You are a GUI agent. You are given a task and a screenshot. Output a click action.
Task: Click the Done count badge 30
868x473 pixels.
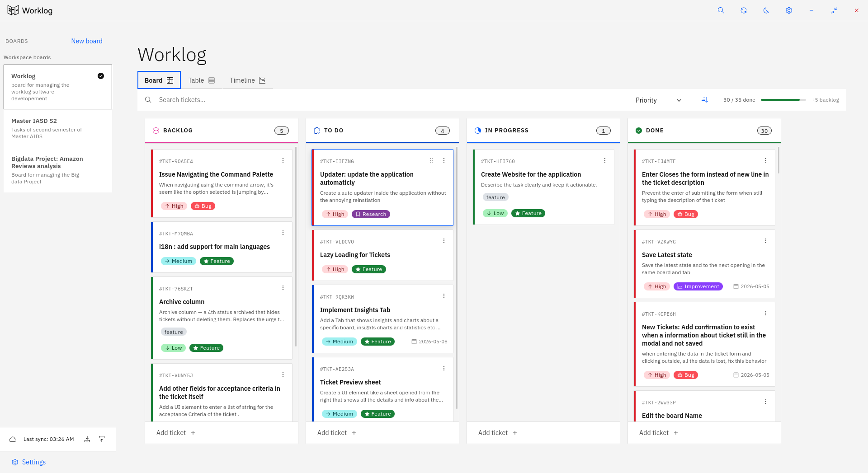(x=764, y=131)
